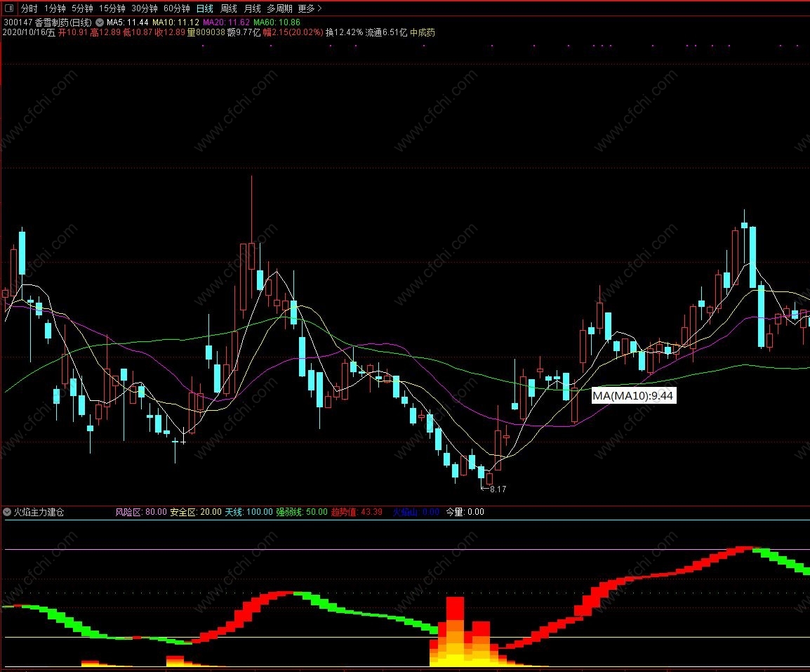810x672 pixels.
Task: Click the 安全区: 20.00 label
Action: coord(196,512)
